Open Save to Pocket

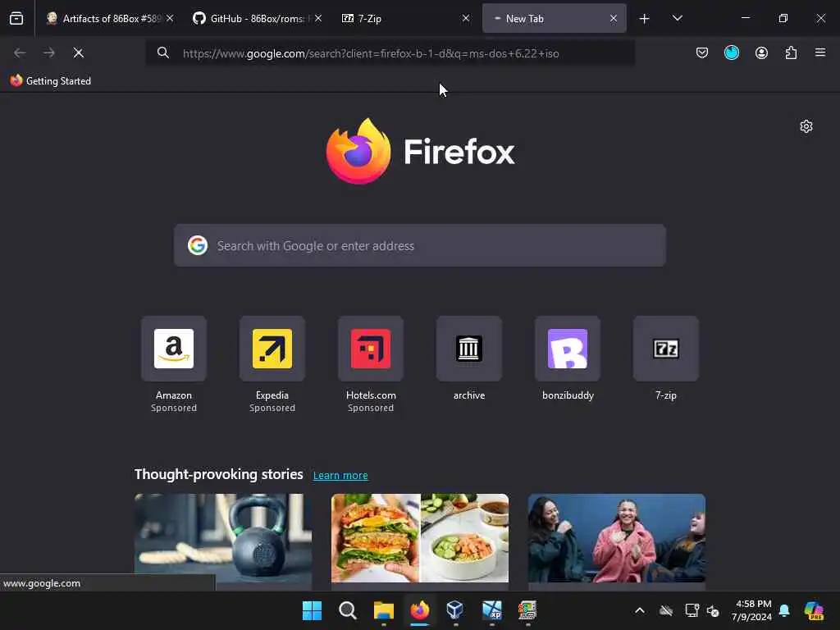(702, 52)
